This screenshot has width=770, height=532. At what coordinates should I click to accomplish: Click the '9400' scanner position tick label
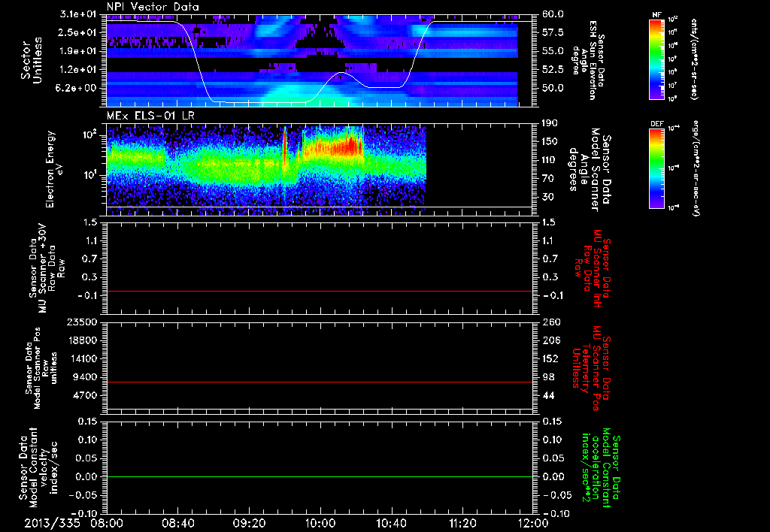click(86, 377)
